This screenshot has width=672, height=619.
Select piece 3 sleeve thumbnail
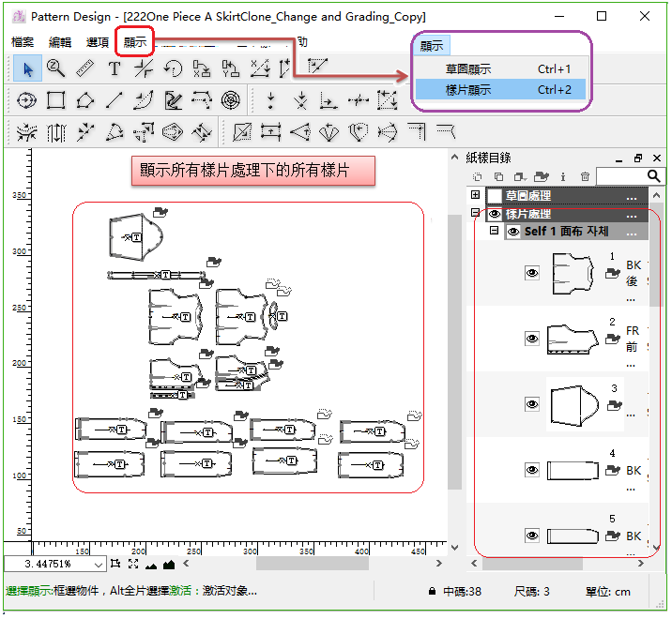pyautogui.click(x=573, y=404)
